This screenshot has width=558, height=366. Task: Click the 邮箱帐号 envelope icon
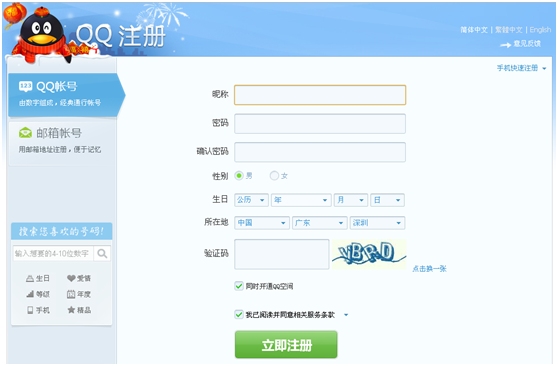25,133
